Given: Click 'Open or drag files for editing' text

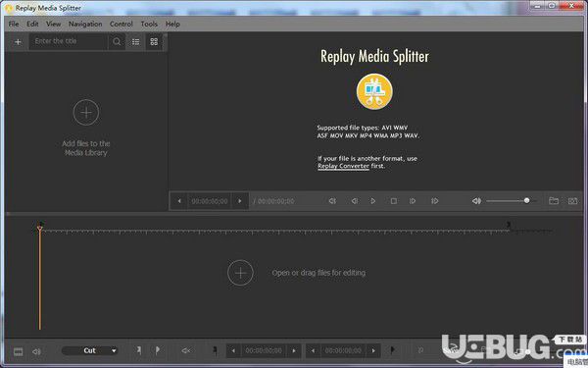Looking at the screenshot, I should tap(318, 273).
